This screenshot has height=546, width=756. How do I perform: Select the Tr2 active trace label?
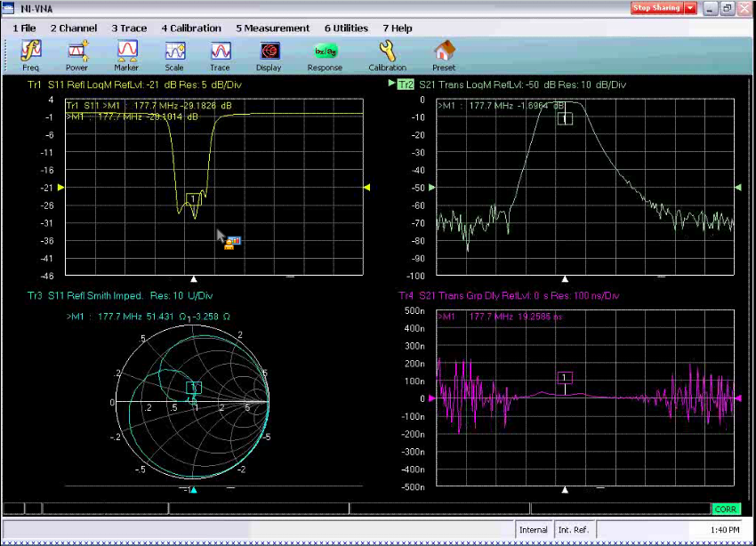tap(406, 84)
